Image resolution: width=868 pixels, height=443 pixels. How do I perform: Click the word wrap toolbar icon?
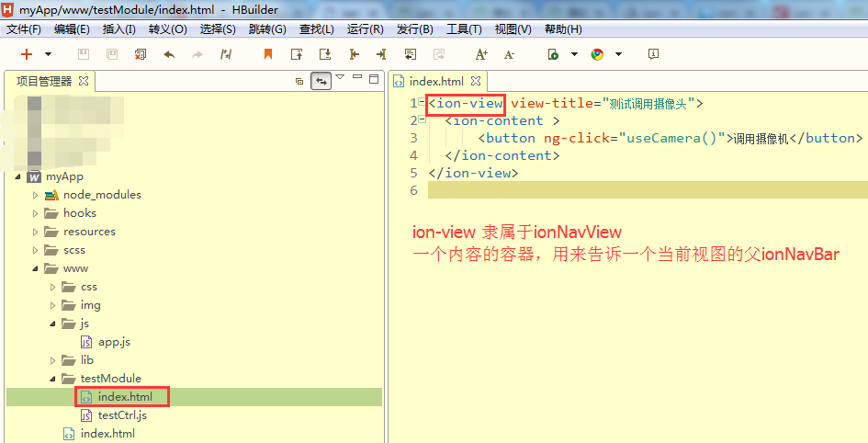pos(411,54)
